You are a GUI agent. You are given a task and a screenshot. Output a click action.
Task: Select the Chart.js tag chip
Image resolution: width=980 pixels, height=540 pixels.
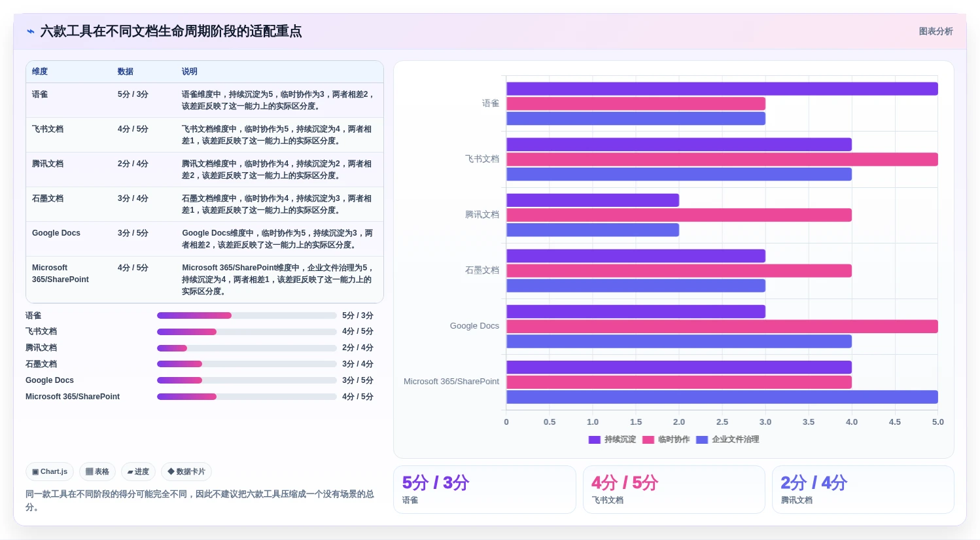pos(50,471)
